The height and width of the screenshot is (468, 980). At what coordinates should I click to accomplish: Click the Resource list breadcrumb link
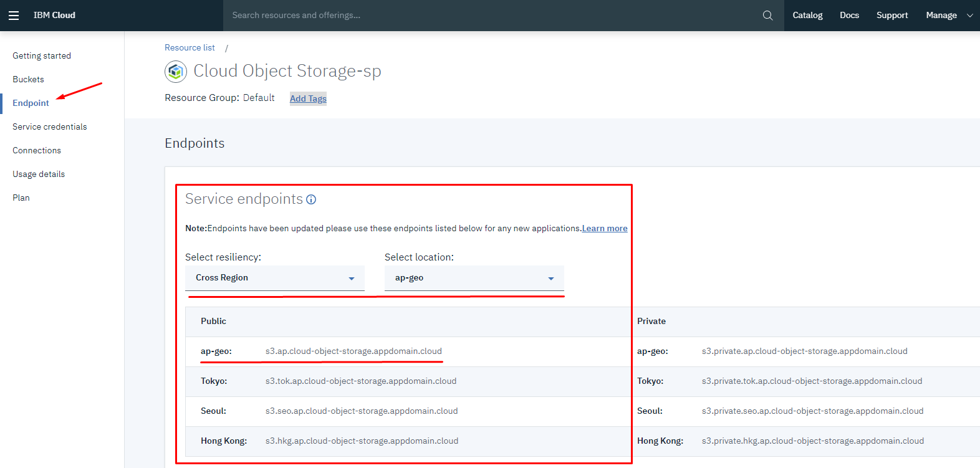tap(190, 47)
